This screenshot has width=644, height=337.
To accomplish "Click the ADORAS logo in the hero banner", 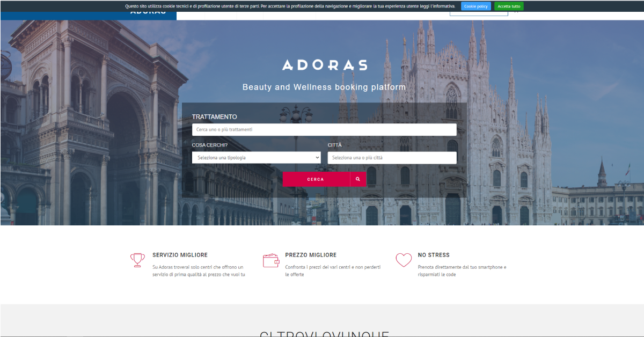I will [x=325, y=65].
